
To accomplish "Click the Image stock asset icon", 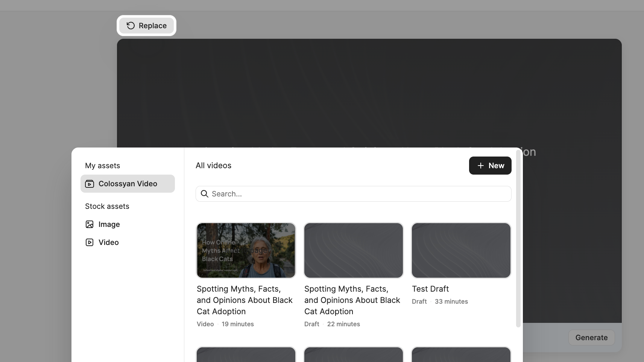I will click(90, 224).
